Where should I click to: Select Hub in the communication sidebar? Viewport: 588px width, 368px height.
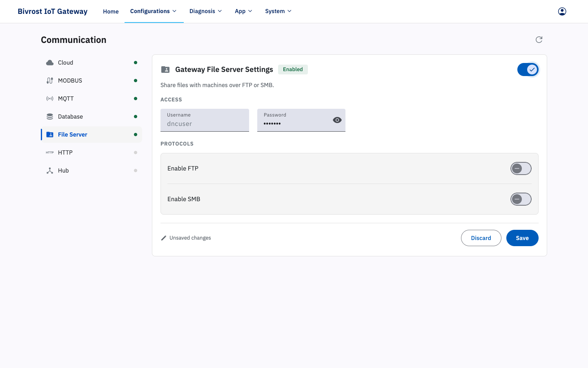(x=91, y=171)
